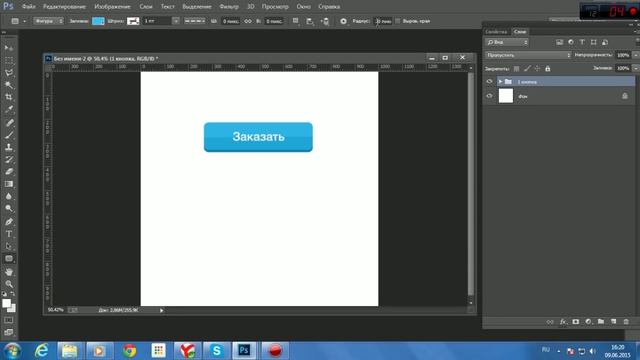Select the Move tool

[x=9, y=48]
